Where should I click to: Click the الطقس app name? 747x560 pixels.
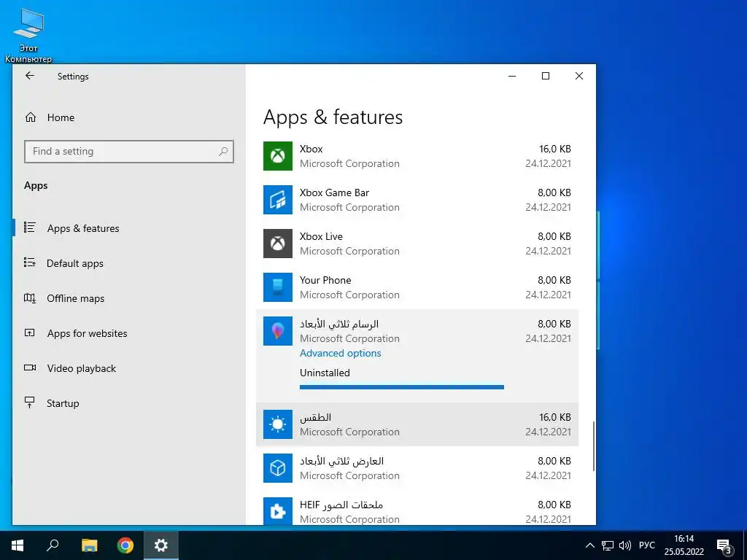pyautogui.click(x=315, y=417)
